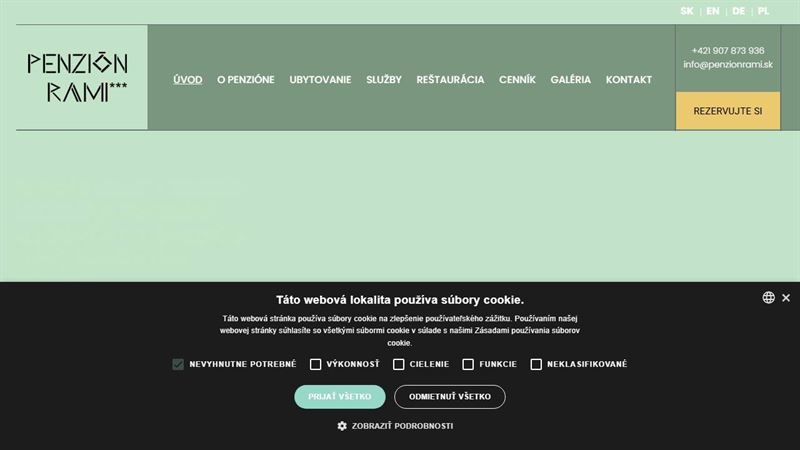Click the info@penzionrami.sk email link

click(728, 64)
